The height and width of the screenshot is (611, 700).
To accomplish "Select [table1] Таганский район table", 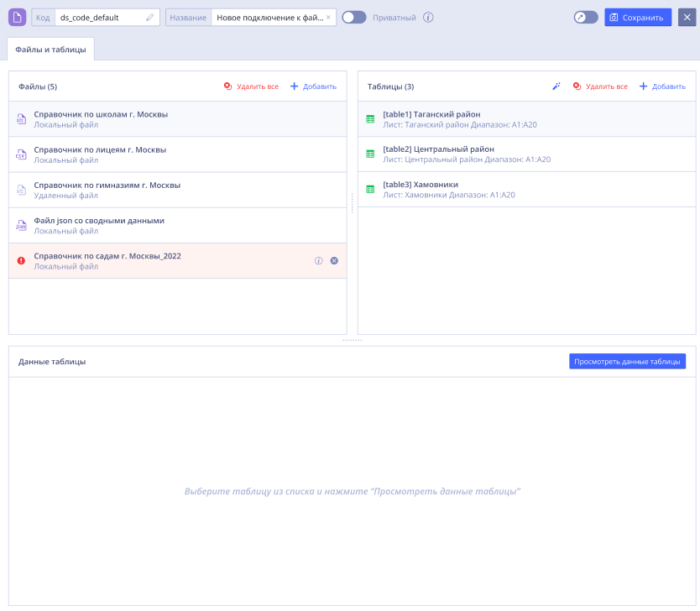I will (x=527, y=119).
